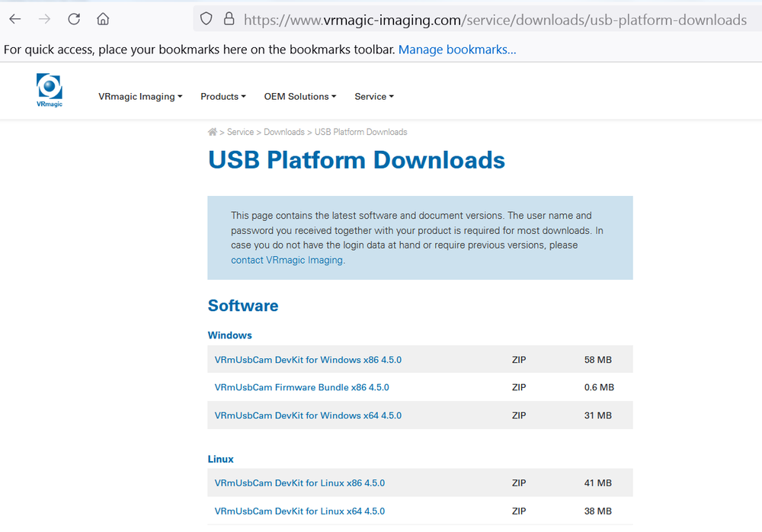
Task: Expand the Products dropdown menu
Action: [x=223, y=96]
